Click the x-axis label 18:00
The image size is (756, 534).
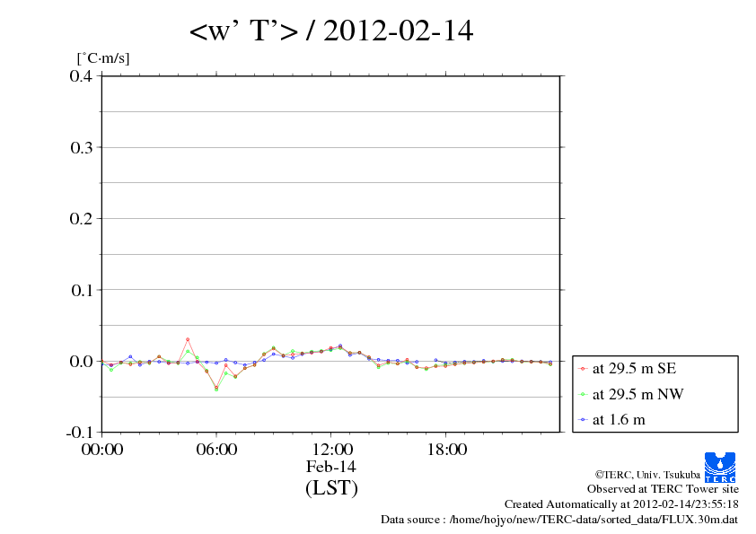pos(446,450)
